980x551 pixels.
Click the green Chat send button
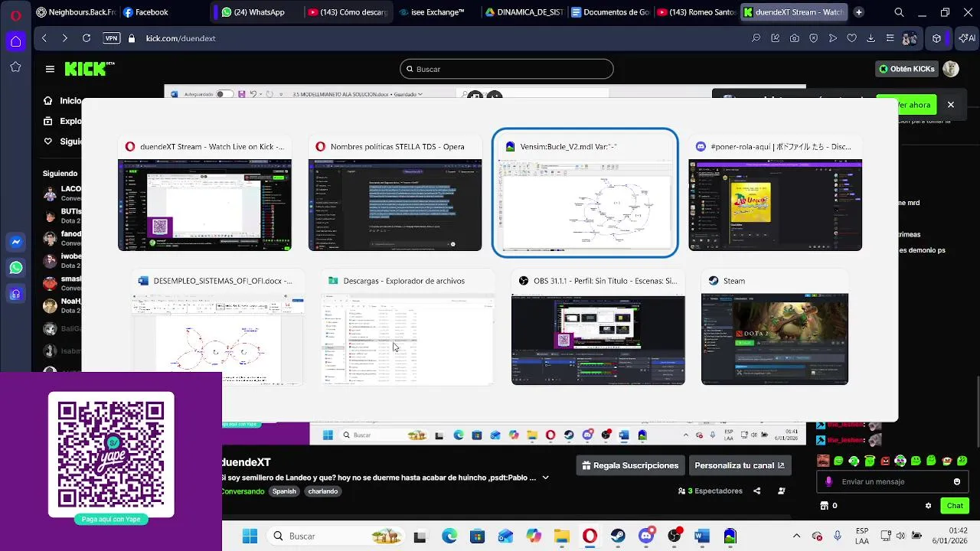click(955, 506)
